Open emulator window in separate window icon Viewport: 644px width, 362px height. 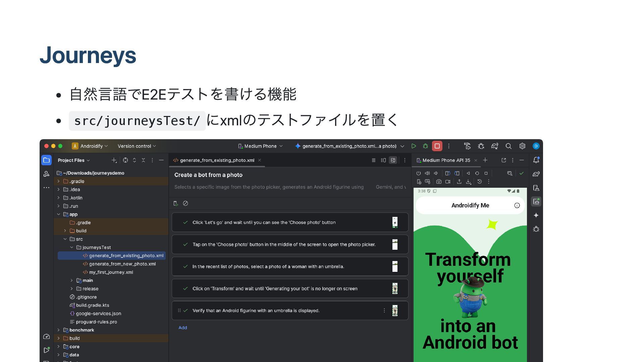click(503, 160)
